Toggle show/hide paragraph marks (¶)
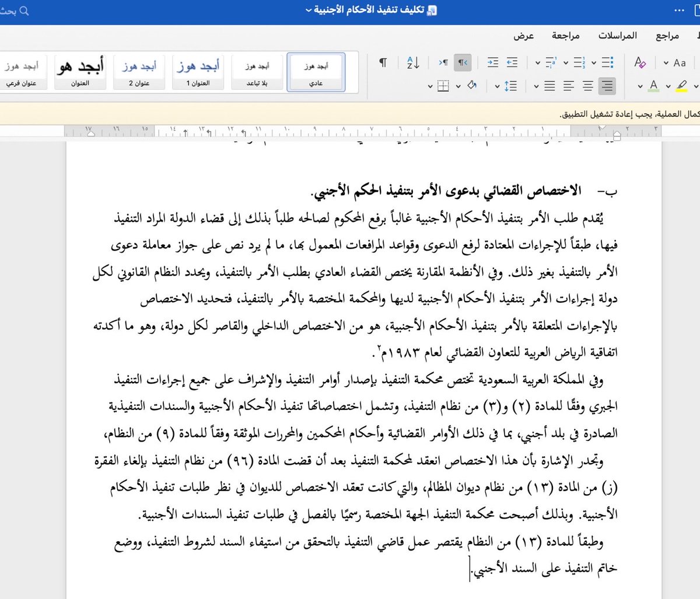This screenshot has height=599, width=700. [383, 62]
